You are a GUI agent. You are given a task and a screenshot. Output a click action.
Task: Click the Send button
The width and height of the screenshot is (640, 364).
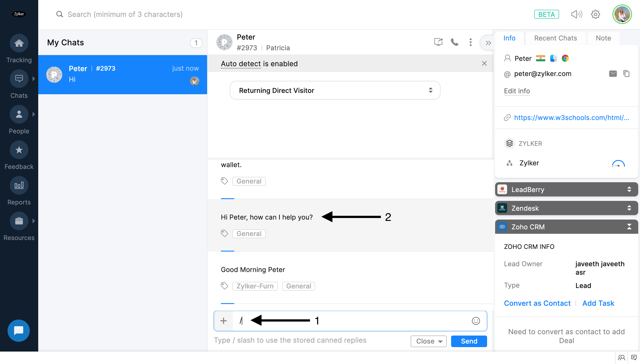pos(469,341)
